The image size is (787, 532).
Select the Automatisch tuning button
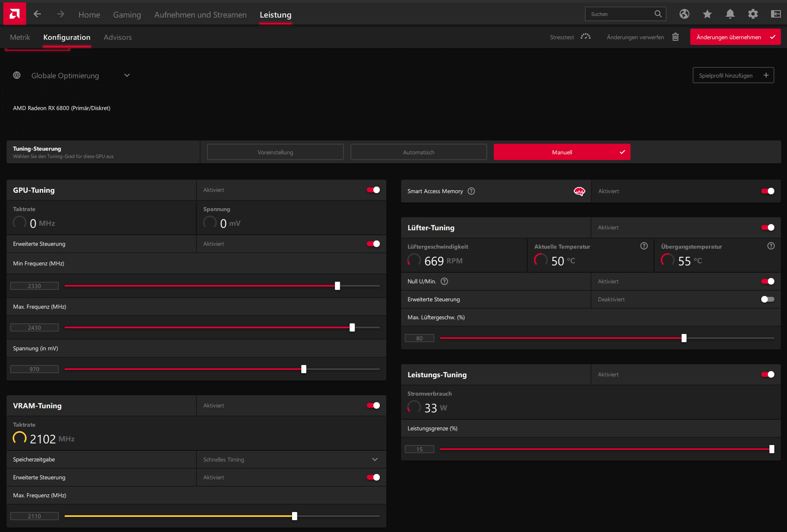(x=418, y=152)
